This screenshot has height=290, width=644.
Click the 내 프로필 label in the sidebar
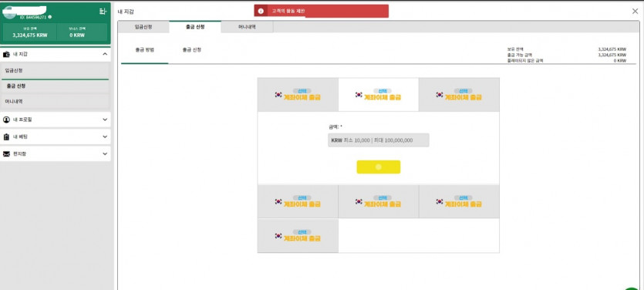22,120
